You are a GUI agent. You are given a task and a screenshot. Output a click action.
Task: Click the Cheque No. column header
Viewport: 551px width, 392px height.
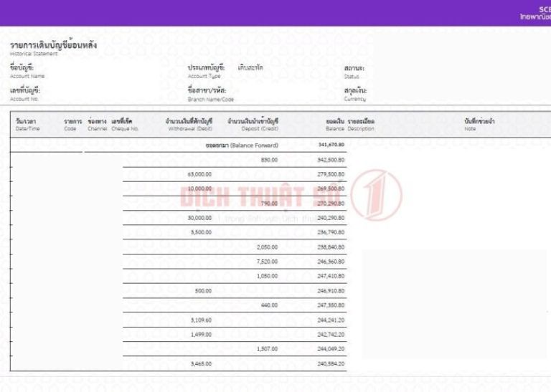pyautogui.click(x=125, y=125)
